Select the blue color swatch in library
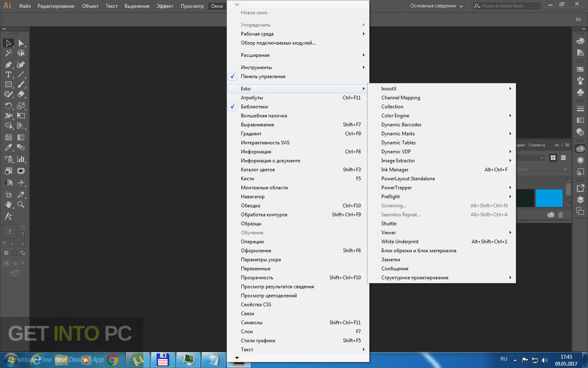 pyautogui.click(x=549, y=198)
